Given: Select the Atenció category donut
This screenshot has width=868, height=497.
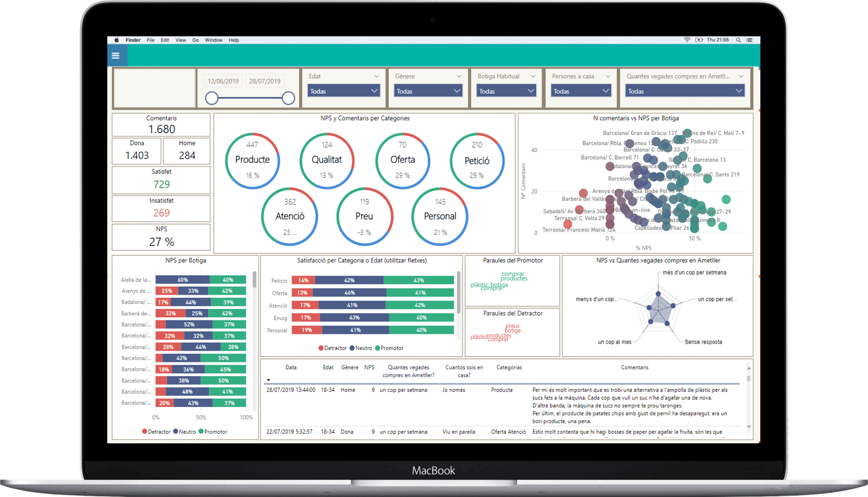Looking at the screenshot, I should (x=290, y=216).
